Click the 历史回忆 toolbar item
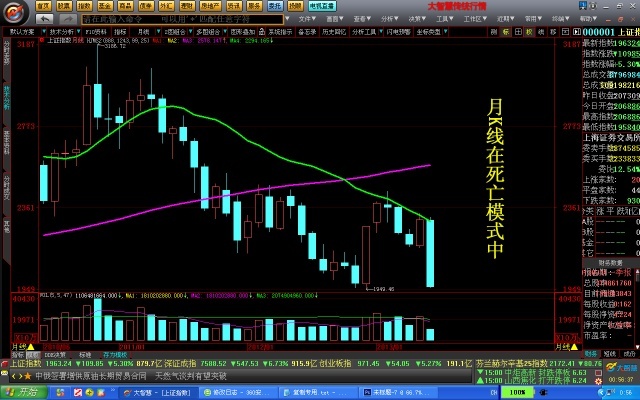640x400 pixels. (334, 31)
